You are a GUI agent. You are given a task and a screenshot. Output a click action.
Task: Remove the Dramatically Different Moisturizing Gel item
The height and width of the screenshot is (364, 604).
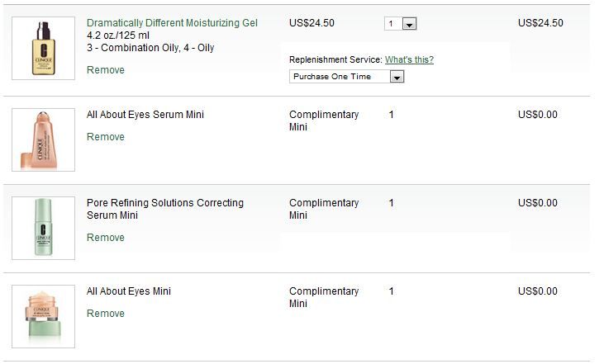[106, 70]
